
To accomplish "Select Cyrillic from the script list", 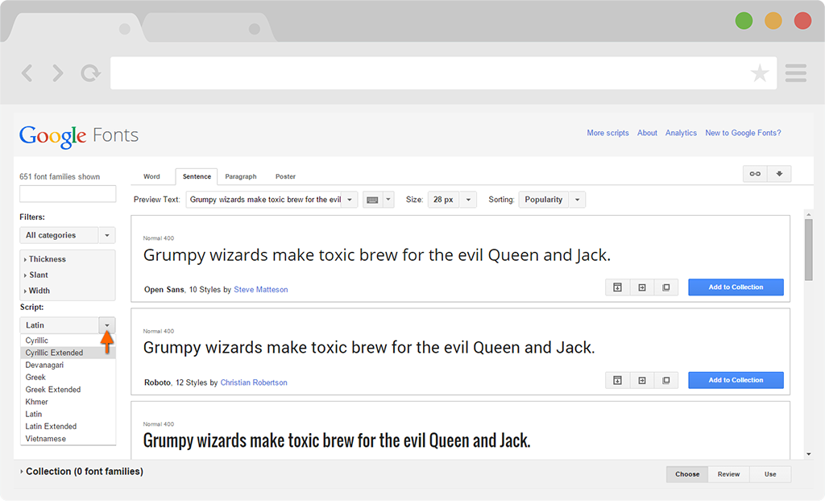I will point(68,341).
